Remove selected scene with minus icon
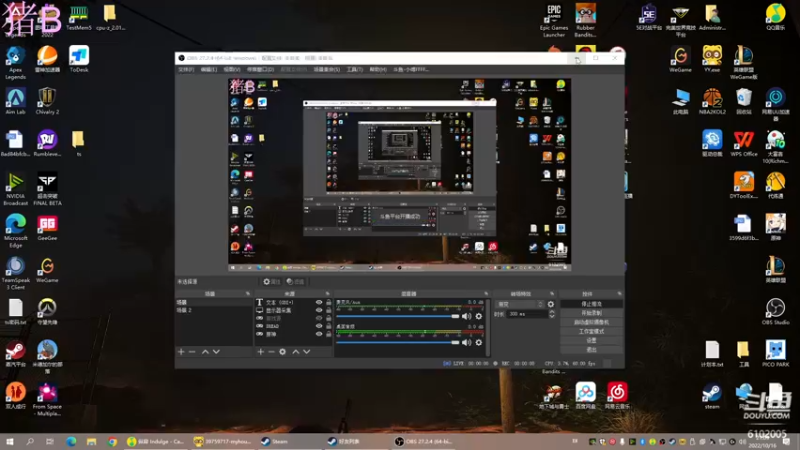Image resolution: width=800 pixels, height=450 pixels. (192, 352)
